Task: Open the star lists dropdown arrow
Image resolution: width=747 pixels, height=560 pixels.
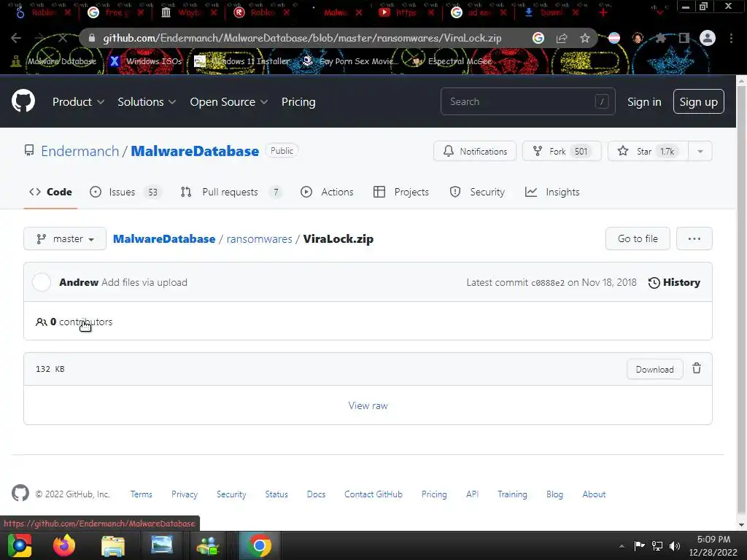Action: tap(700, 151)
